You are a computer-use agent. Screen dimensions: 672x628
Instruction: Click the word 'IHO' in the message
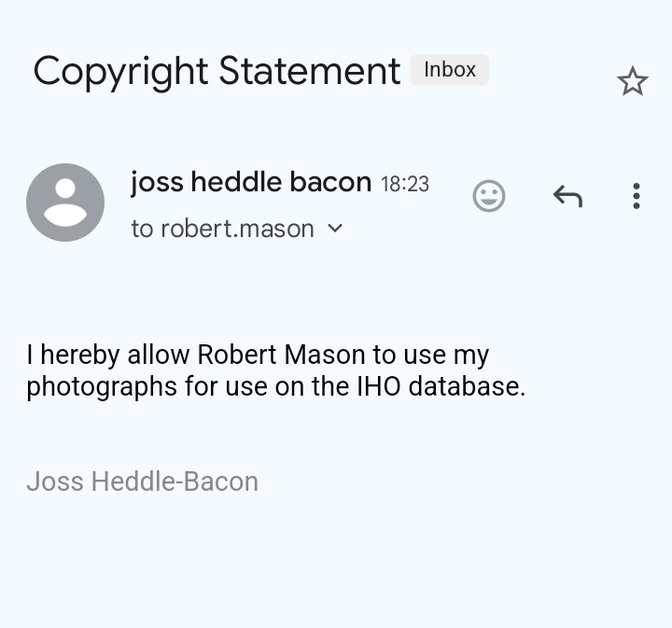379,387
